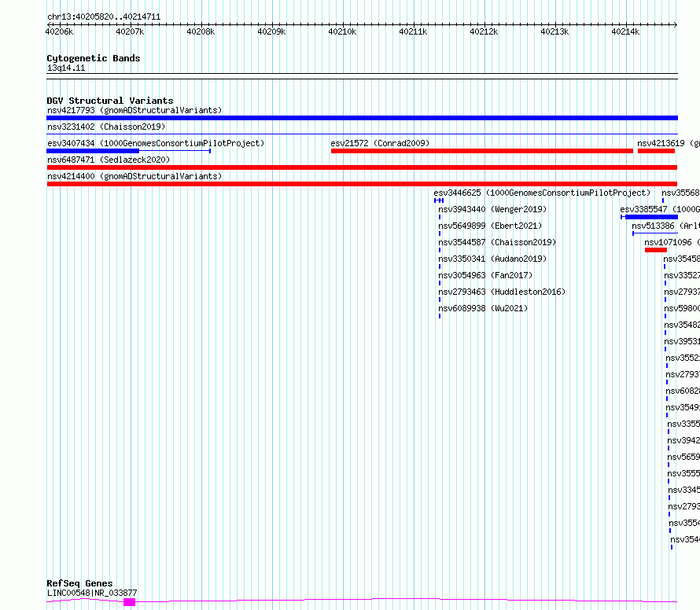700x610 pixels.
Task: Open variant nsv3544587 (Chaisson2019)
Action: pyautogui.click(x=497, y=242)
